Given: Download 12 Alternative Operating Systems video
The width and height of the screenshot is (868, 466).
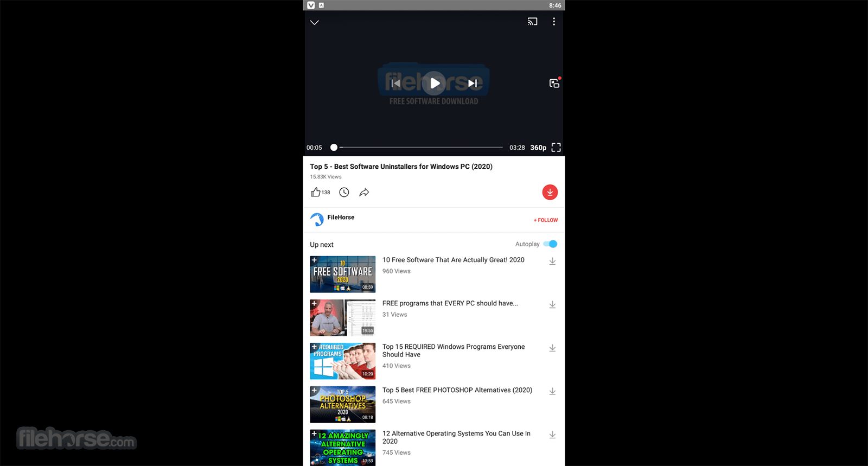Looking at the screenshot, I should [552, 435].
